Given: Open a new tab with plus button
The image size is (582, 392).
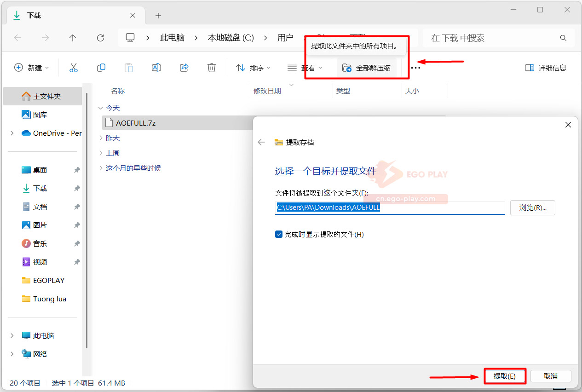Looking at the screenshot, I should point(158,16).
